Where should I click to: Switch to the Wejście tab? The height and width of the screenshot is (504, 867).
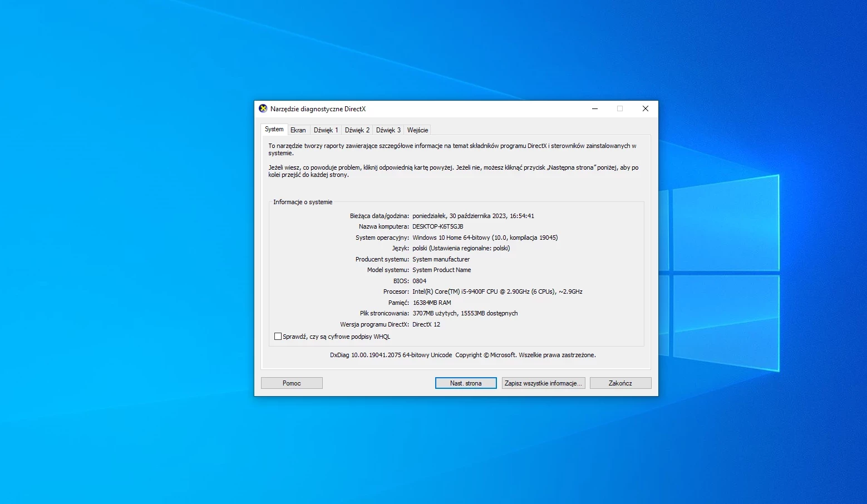point(417,130)
